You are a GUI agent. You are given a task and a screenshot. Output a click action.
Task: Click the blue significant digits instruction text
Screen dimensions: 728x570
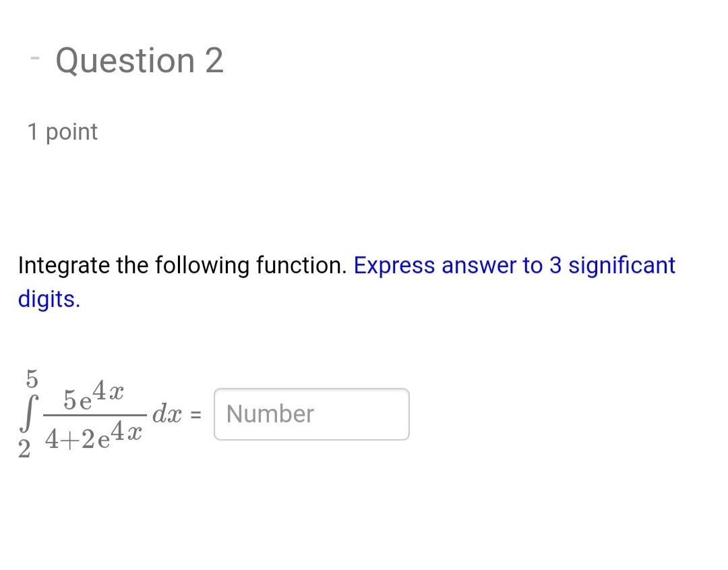point(514,265)
